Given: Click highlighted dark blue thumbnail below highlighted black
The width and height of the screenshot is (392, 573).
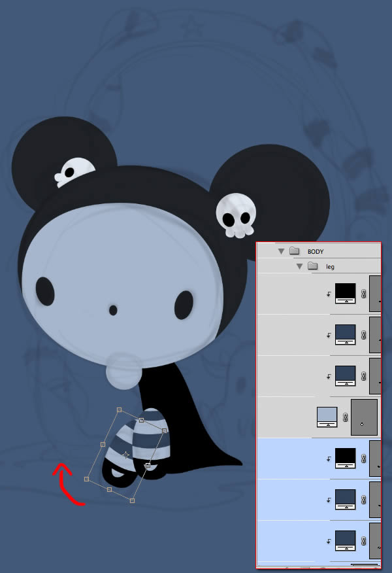Looking at the screenshot, I should coord(345,500).
